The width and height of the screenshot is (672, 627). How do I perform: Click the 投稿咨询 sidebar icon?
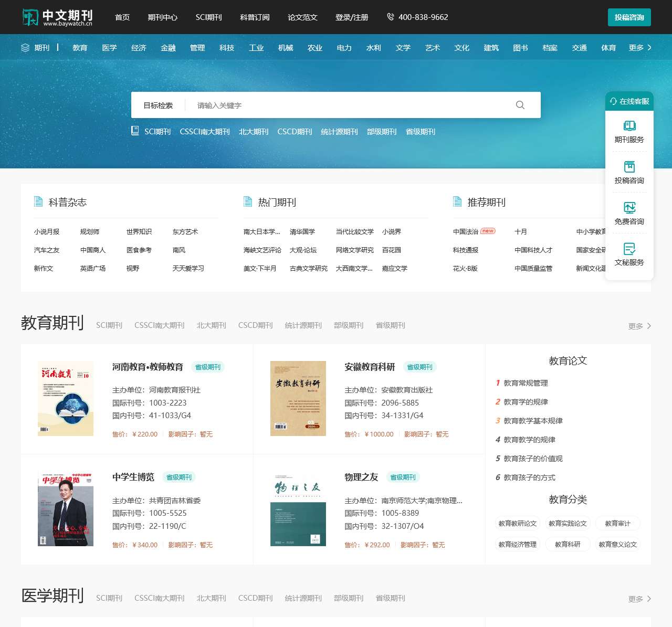point(629,167)
